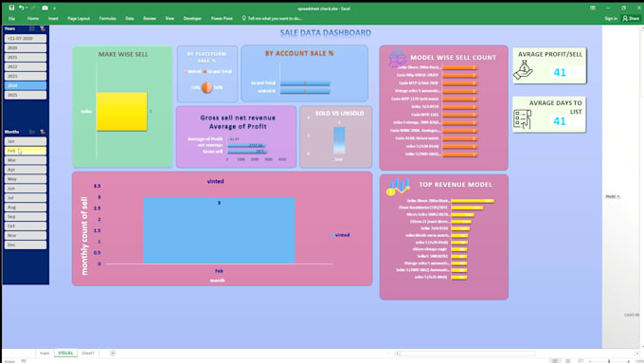The width and height of the screenshot is (644, 363).
Task: Undo the last action
Action: pos(21,8)
